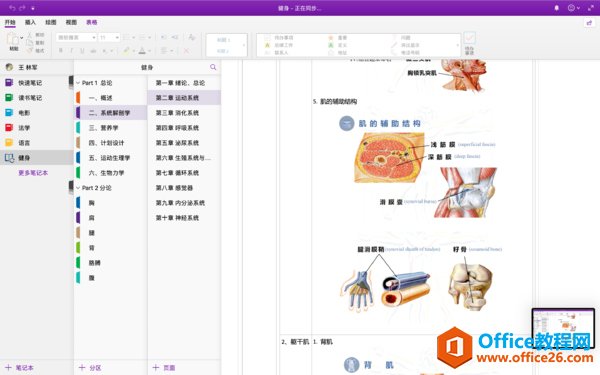Screen dimensions: 600x375
Task: Open the 读书笔记 notebook
Action: [37, 98]
